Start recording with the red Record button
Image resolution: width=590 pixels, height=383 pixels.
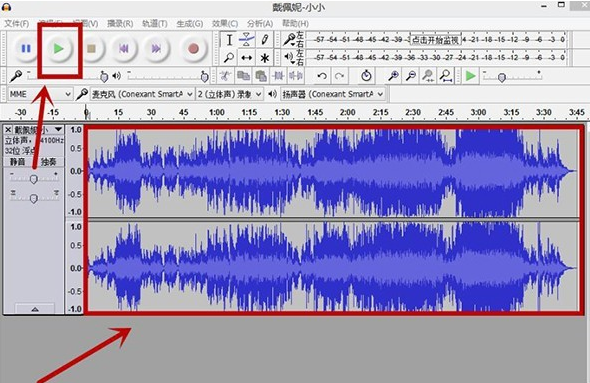point(193,48)
